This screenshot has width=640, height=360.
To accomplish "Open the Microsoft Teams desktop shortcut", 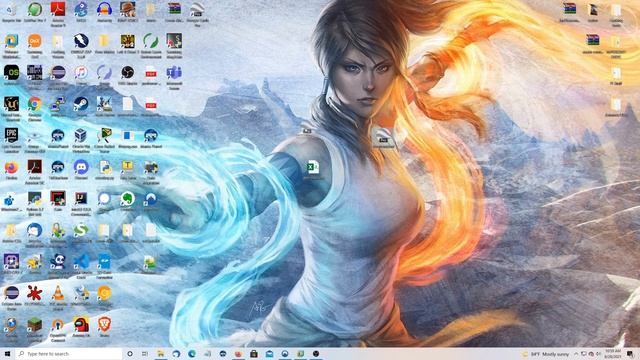I will click(174, 77).
